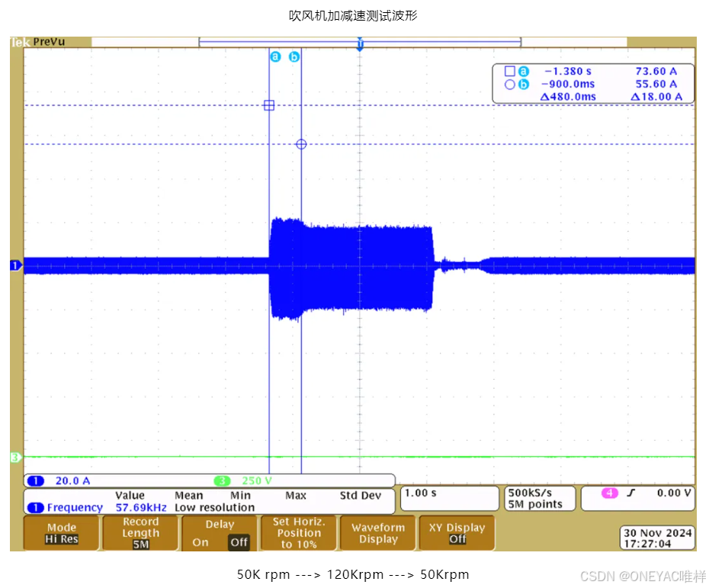Click the -900.0ms cursor b time

[568, 84]
